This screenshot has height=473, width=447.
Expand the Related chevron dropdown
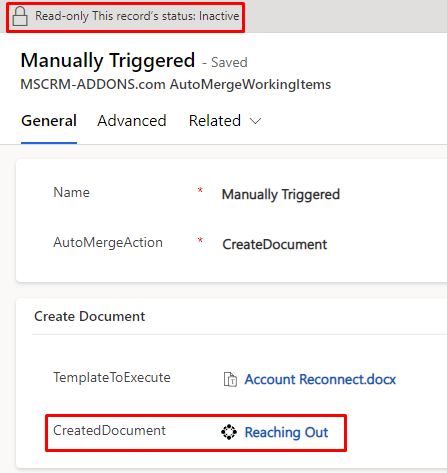(x=255, y=121)
